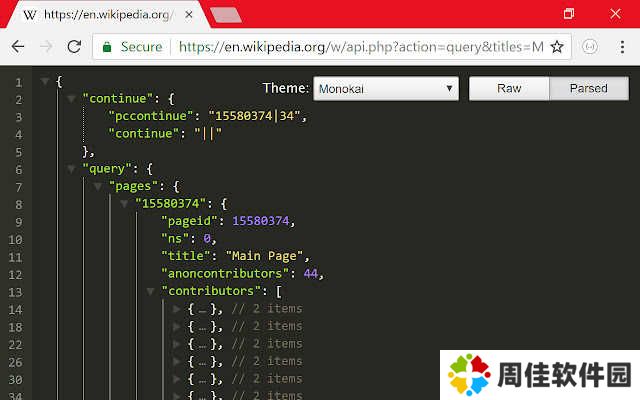This screenshot has height=400, width=640.
Task: Collapse the "15580374" page object
Action: pos(125,203)
